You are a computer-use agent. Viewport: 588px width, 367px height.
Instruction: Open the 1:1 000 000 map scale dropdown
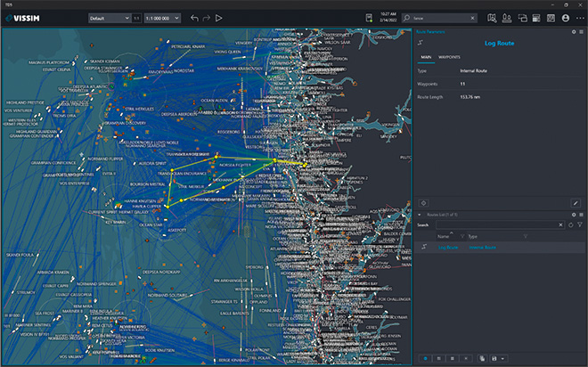[x=162, y=18]
